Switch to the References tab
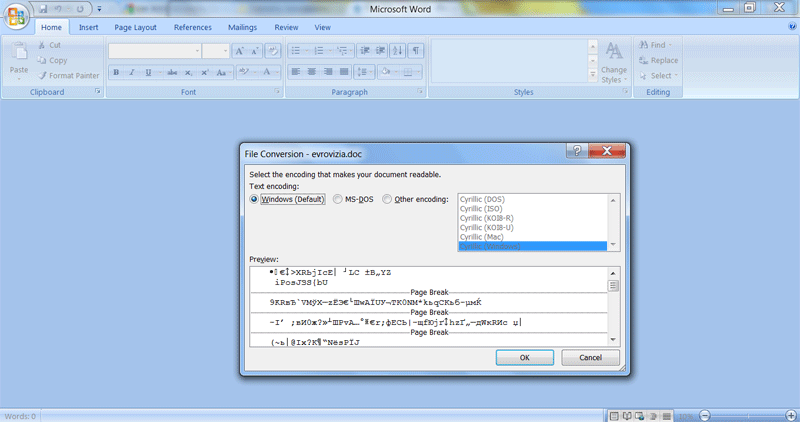 [x=192, y=28]
